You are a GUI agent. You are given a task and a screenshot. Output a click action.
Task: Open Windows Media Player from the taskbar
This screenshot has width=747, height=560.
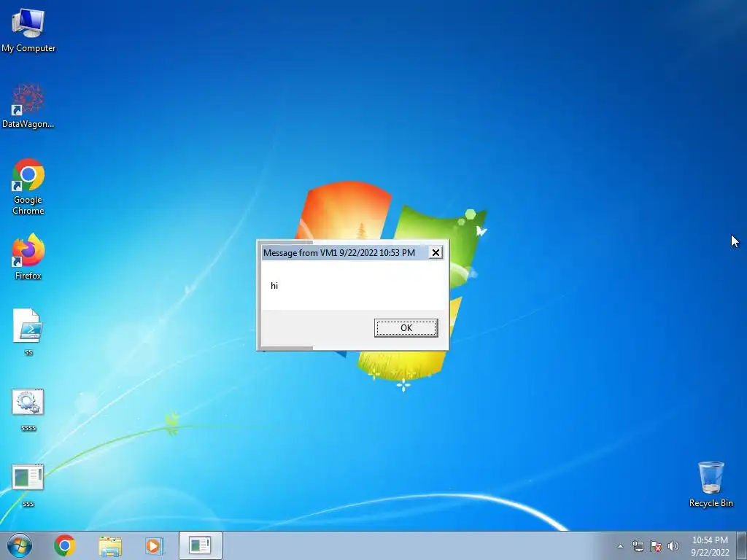[155, 545]
